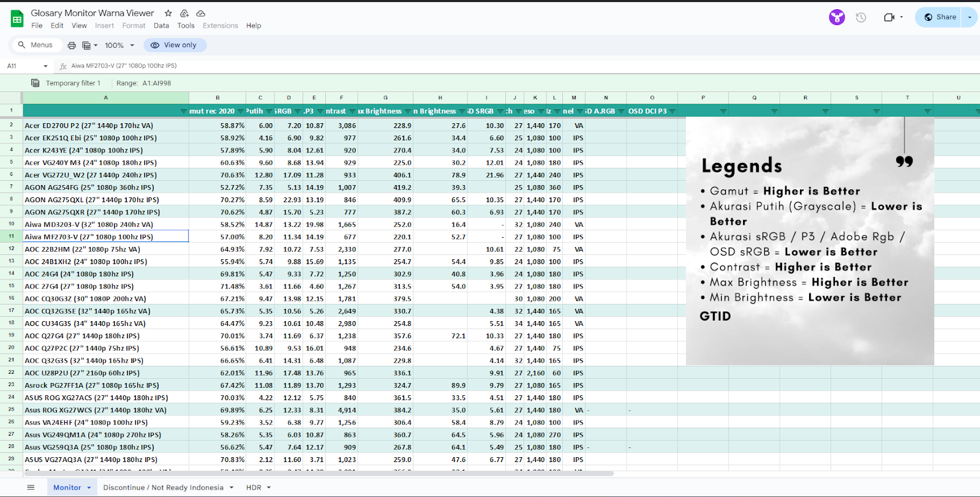Open the Edit menu
The width and height of the screenshot is (980, 497).
pyautogui.click(x=57, y=26)
